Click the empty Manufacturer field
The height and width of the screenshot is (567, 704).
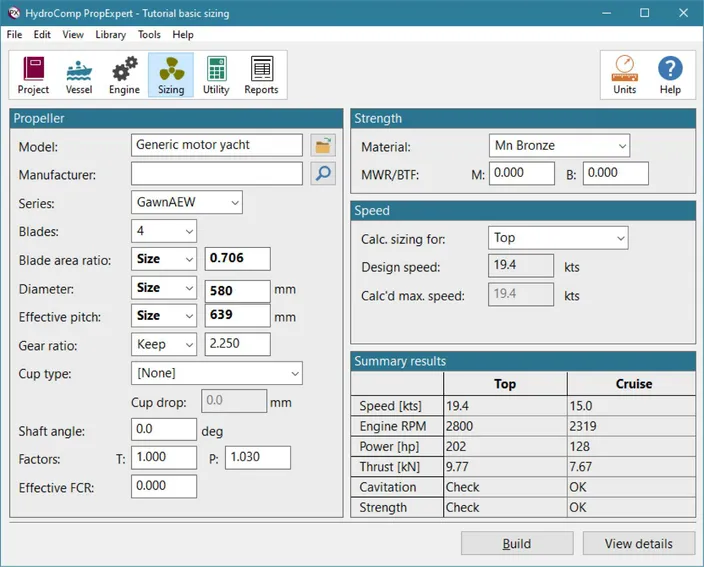[217, 173]
